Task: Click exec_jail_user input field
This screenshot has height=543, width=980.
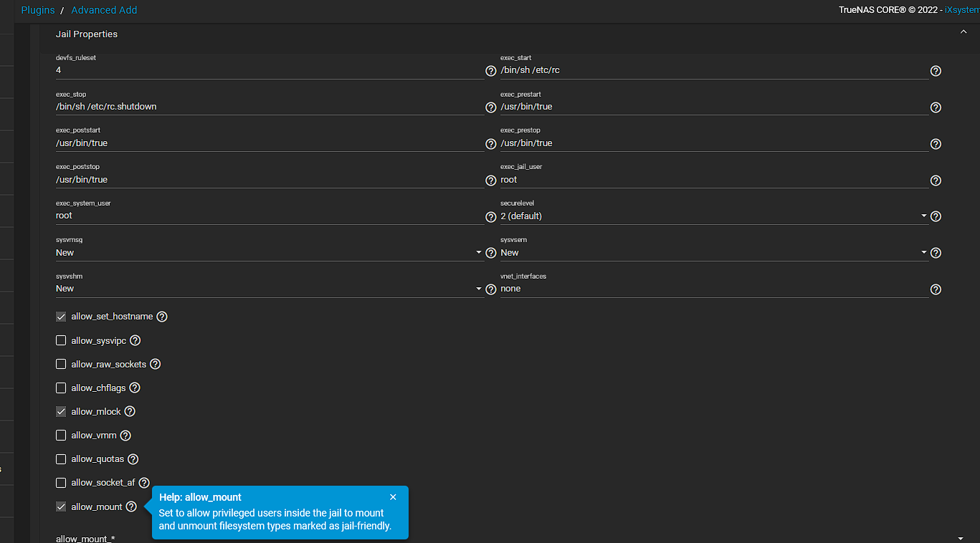Action: point(714,180)
